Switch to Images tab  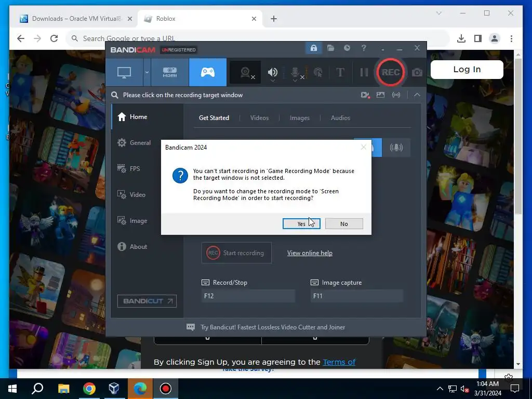pyautogui.click(x=300, y=118)
